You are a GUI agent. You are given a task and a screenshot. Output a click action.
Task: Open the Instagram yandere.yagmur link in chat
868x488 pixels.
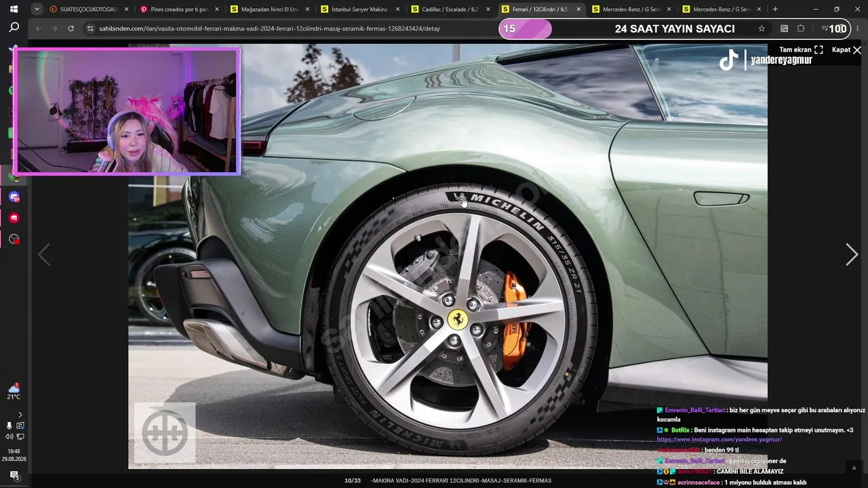(x=719, y=439)
